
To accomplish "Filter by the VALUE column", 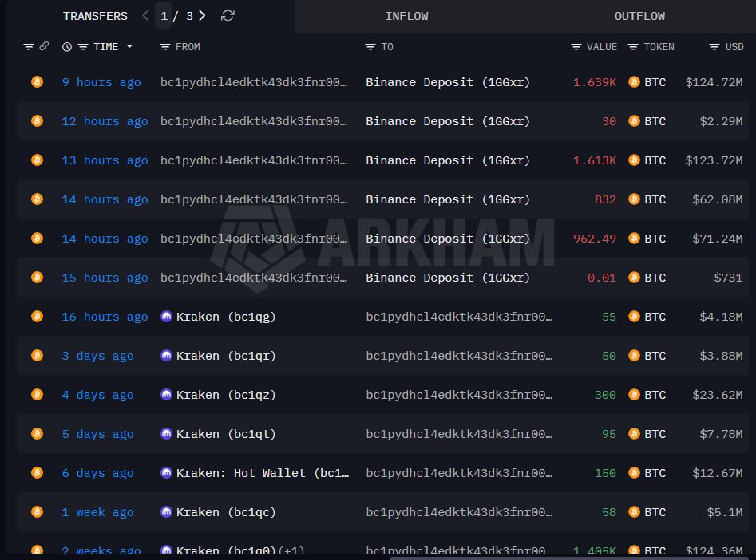I will coord(576,47).
